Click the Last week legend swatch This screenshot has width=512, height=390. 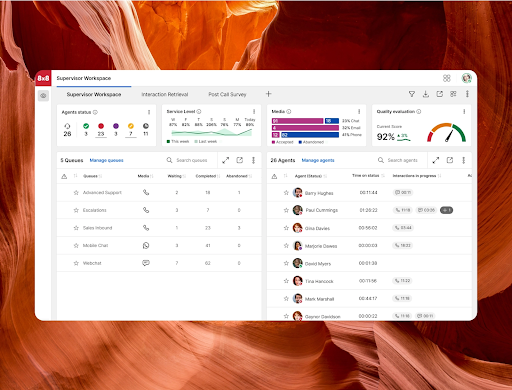196,142
